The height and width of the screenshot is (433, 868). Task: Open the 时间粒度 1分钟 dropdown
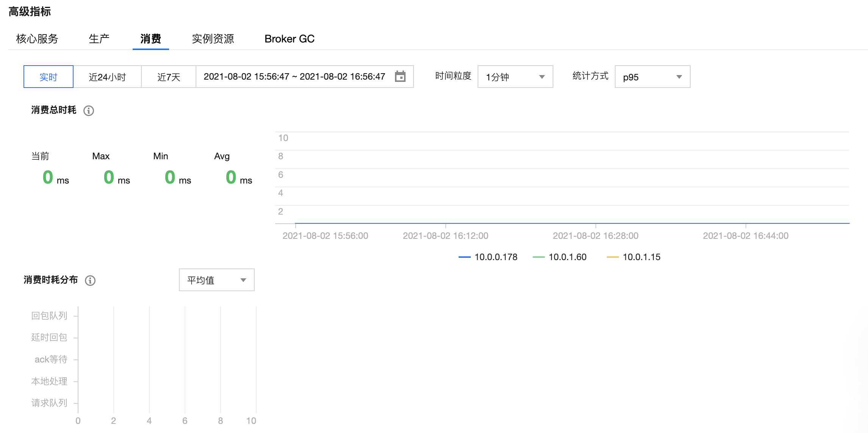(515, 77)
